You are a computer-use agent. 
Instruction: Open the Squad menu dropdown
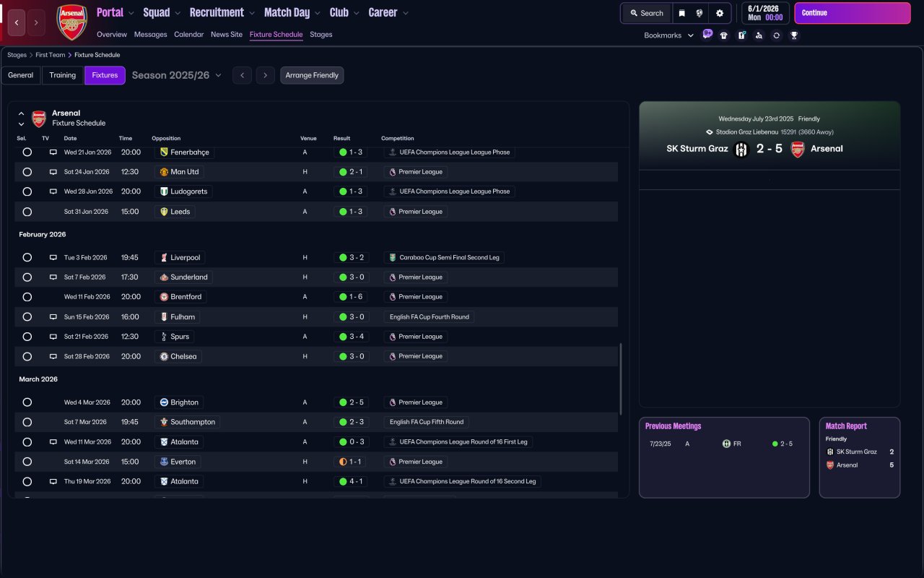[x=162, y=12]
